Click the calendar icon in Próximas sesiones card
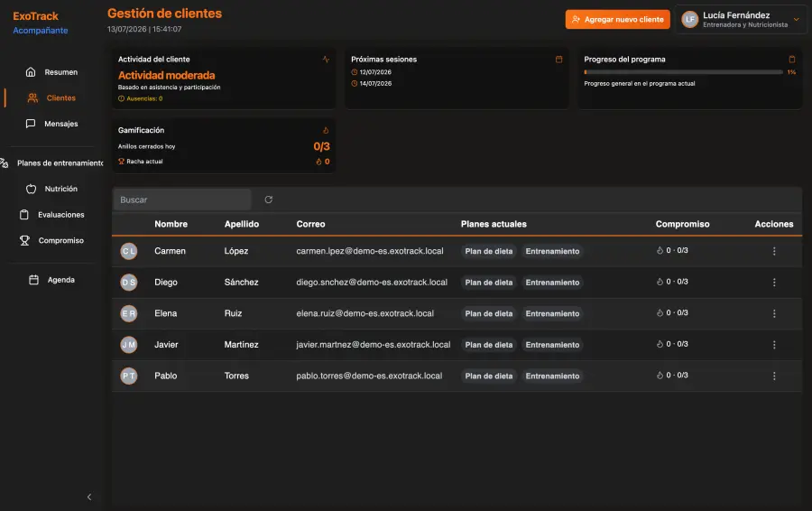The height and width of the screenshot is (511, 812). click(x=558, y=59)
